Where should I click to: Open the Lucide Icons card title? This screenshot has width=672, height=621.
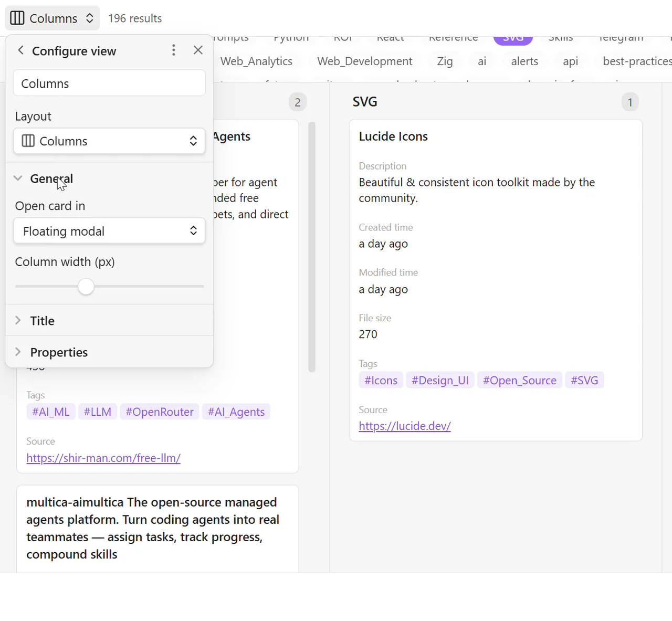coord(393,136)
